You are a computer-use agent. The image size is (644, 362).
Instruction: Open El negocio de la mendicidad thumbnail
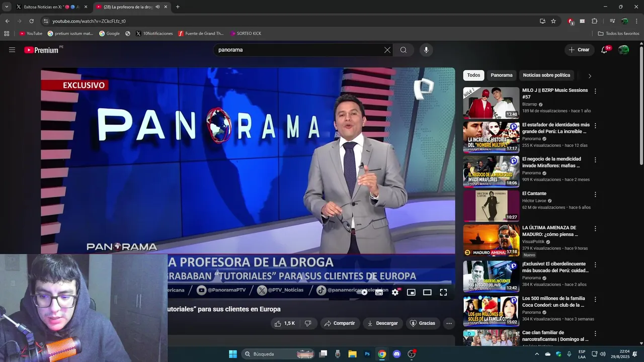(x=491, y=171)
